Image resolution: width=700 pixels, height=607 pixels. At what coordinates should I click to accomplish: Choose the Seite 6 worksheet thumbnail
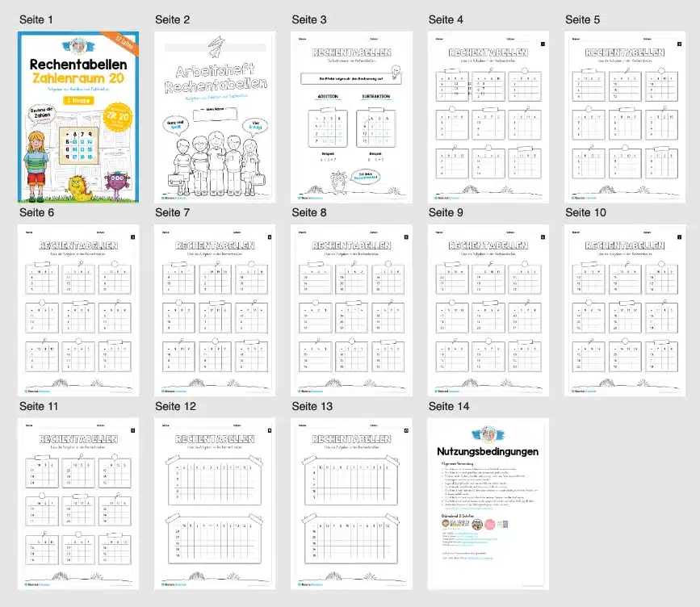(x=78, y=311)
